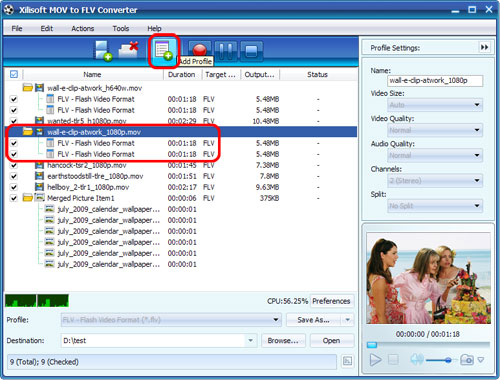The width and height of the screenshot is (500, 380).
Task: Click the Target column header
Action: pos(220,74)
